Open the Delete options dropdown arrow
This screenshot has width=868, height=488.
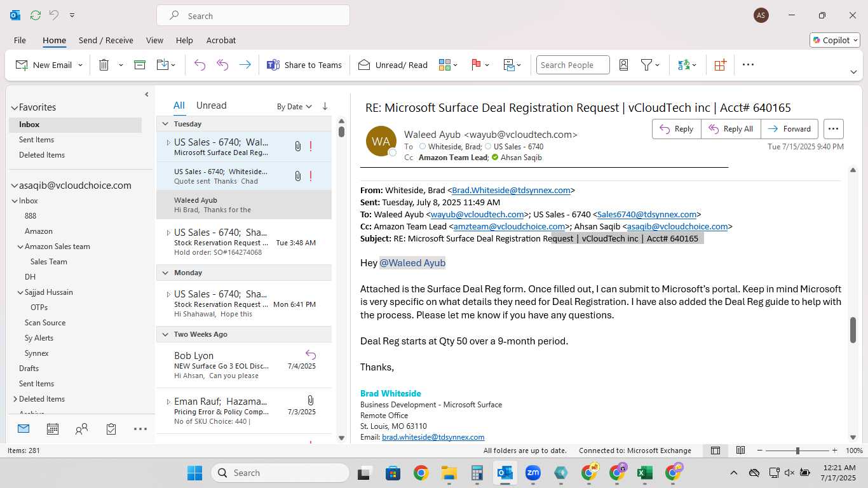[121, 65]
